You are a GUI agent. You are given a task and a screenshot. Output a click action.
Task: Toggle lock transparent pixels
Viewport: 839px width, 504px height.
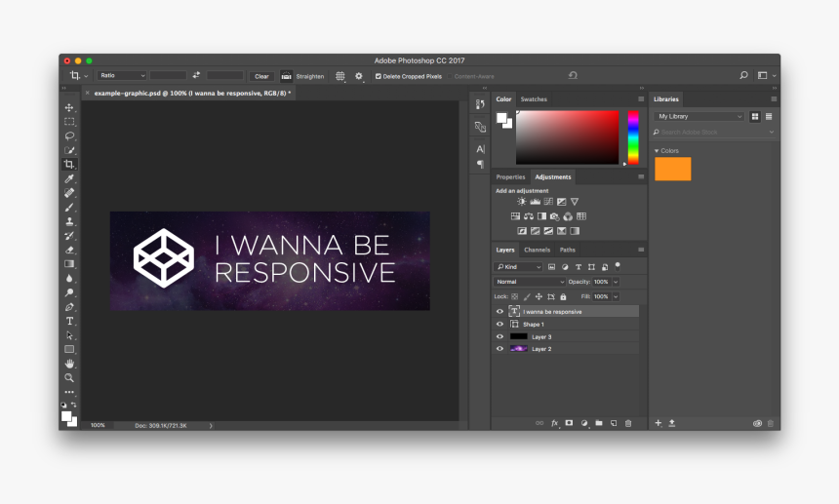pos(515,296)
